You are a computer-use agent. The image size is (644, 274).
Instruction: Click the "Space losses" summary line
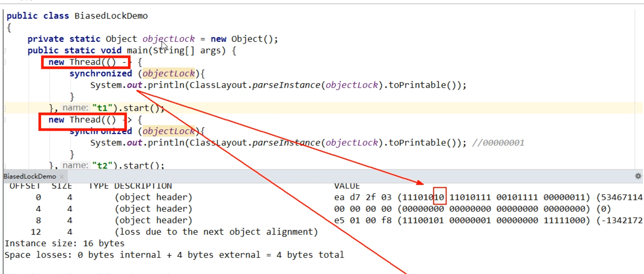coord(174,255)
